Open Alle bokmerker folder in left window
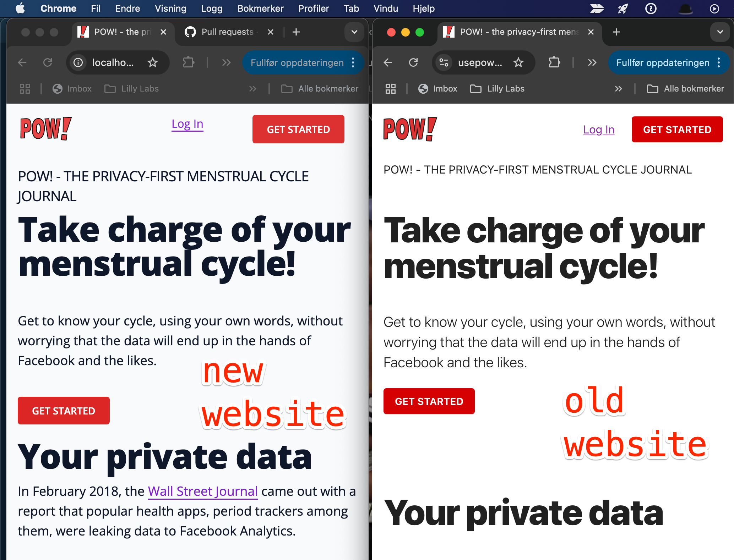 coord(320,89)
